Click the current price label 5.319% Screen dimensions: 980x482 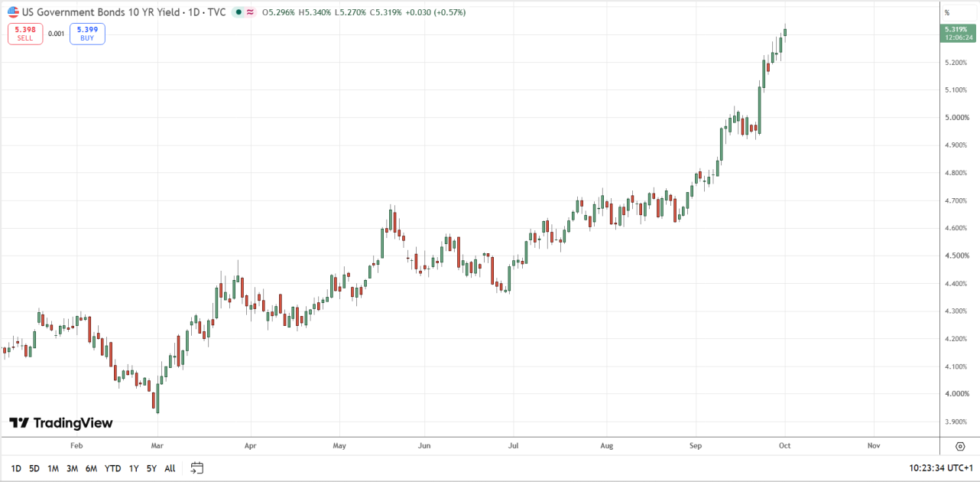tap(959, 33)
